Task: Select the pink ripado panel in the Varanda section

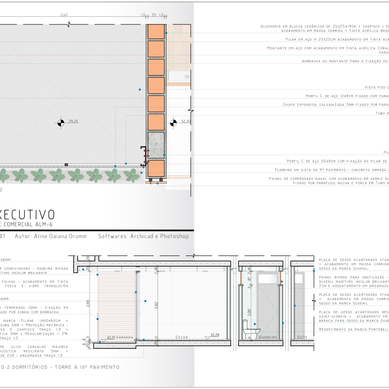Action: coord(117,306)
